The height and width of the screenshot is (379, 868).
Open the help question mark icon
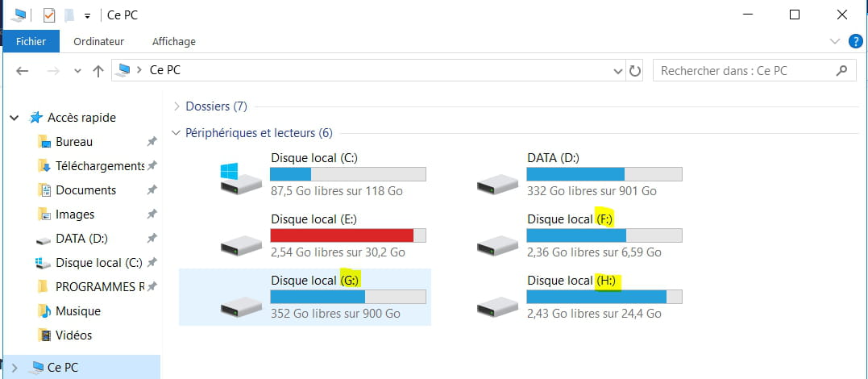[855, 41]
